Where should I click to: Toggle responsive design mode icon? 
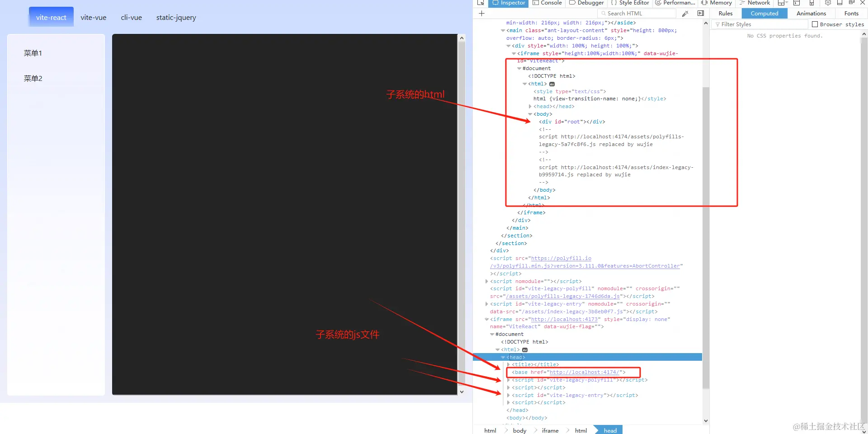811,3
